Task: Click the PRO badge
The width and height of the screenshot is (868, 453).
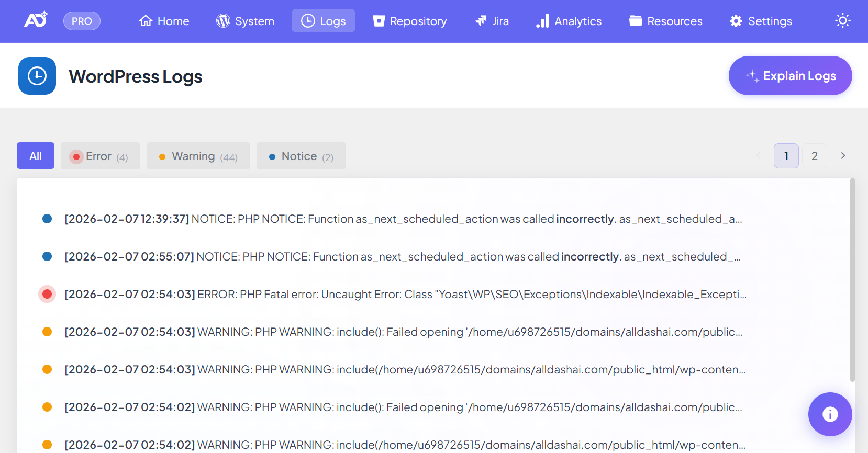Action: [x=82, y=21]
